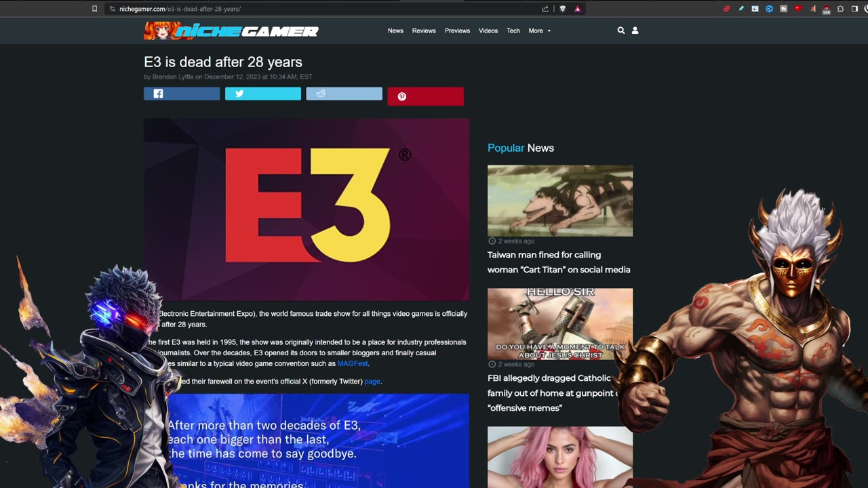Open 'Taiwan man fined for calling woman' headline
The width and height of the screenshot is (868, 488).
559,262
